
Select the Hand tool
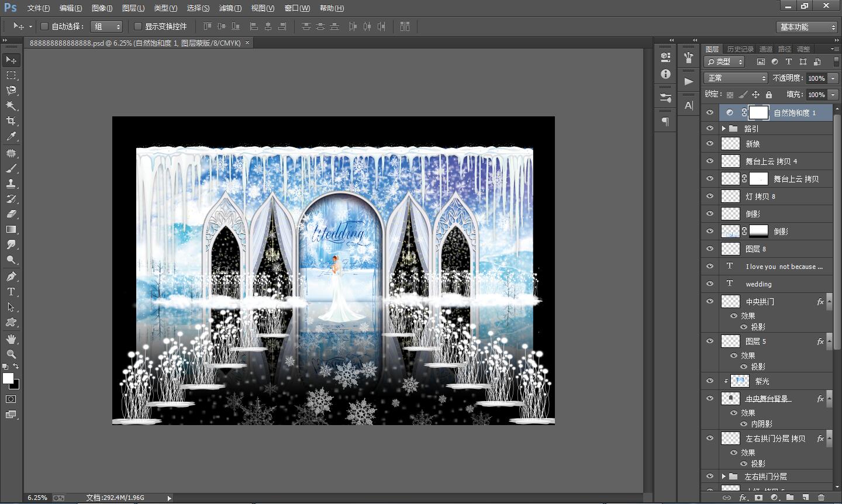coord(11,339)
